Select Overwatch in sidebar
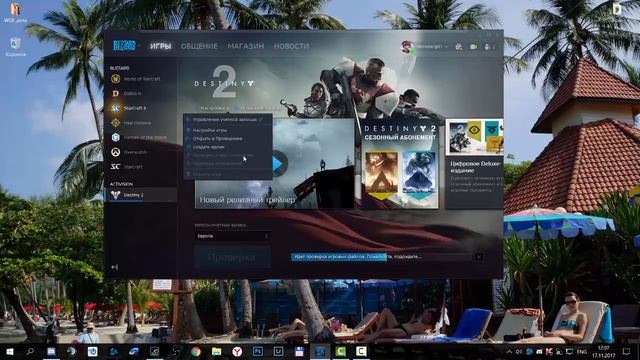This screenshot has height=360, width=640. [x=141, y=152]
